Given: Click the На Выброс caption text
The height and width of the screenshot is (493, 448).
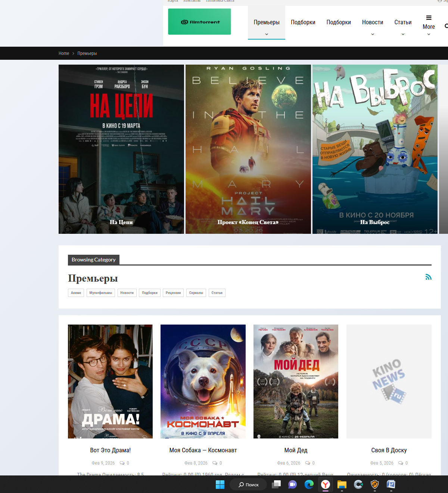Looking at the screenshot, I should (375, 222).
